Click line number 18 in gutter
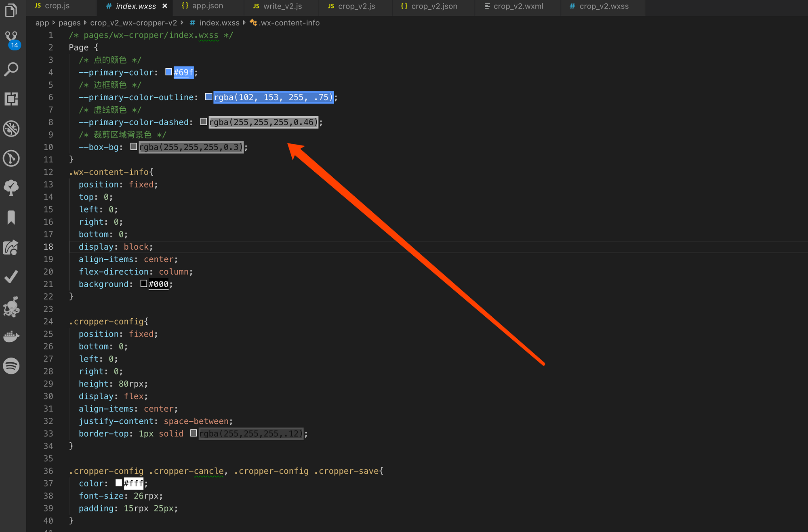The height and width of the screenshot is (532, 808). (48, 247)
